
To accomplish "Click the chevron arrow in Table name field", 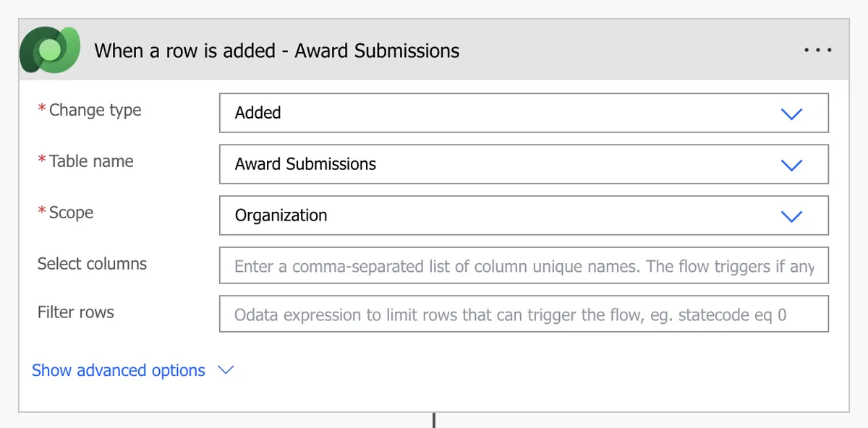I will [792, 165].
